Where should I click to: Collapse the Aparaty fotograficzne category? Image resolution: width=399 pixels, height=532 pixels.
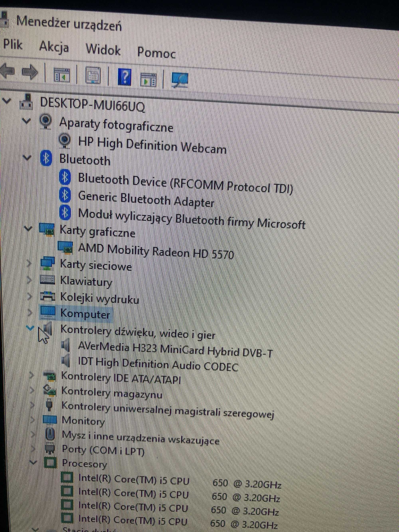pyautogui.click(x=27, y=120)
